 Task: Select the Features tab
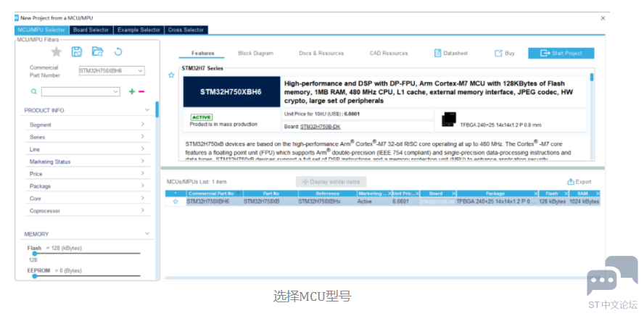point(203,54)
